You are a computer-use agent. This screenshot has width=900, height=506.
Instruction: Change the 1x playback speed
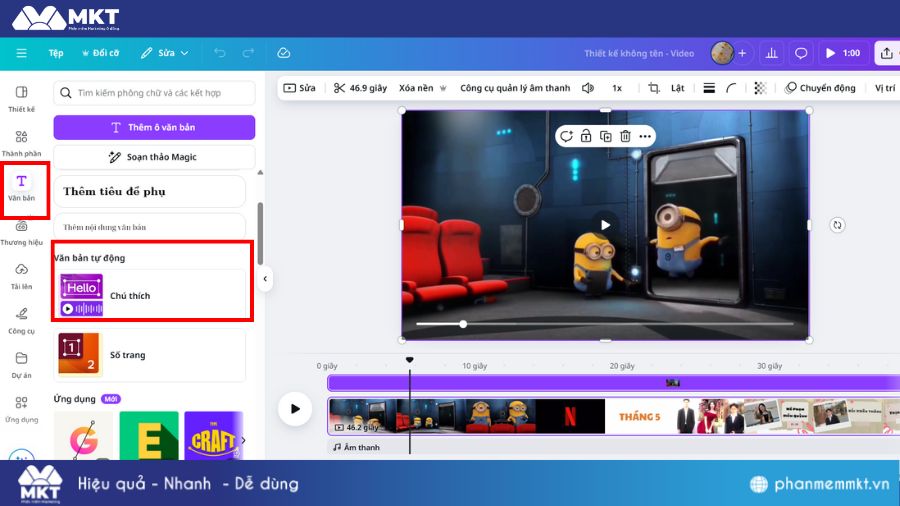click(617, 88)
